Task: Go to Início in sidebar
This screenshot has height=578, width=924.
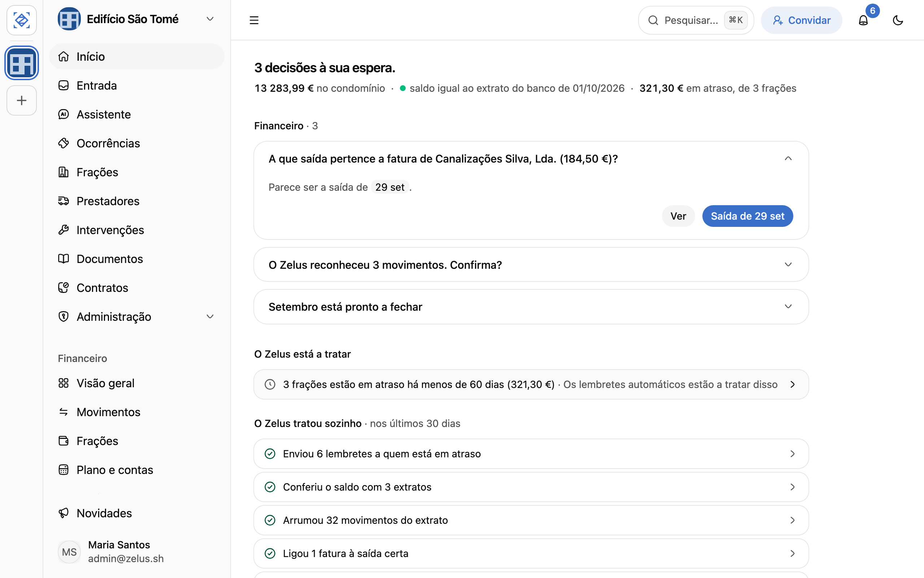Action: 136,56
